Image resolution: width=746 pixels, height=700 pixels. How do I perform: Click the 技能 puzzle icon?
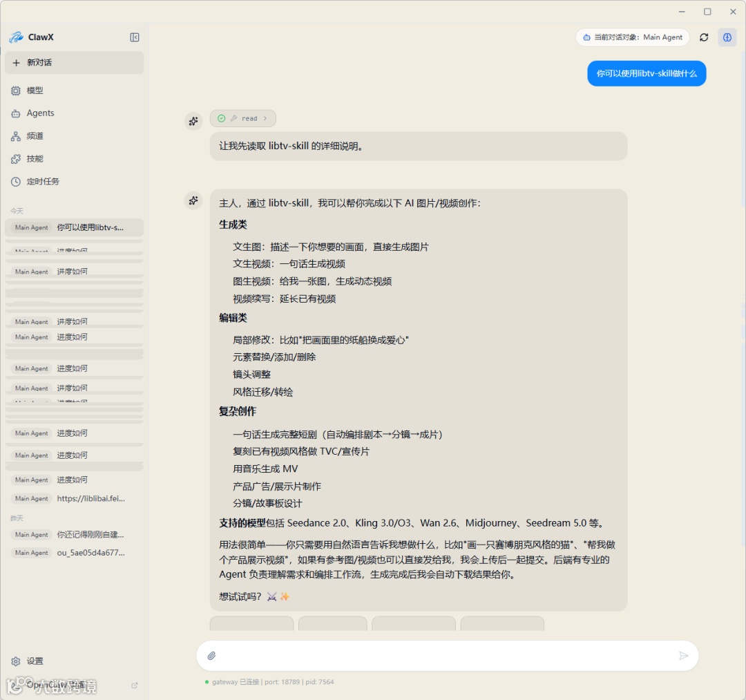[16, 159]
